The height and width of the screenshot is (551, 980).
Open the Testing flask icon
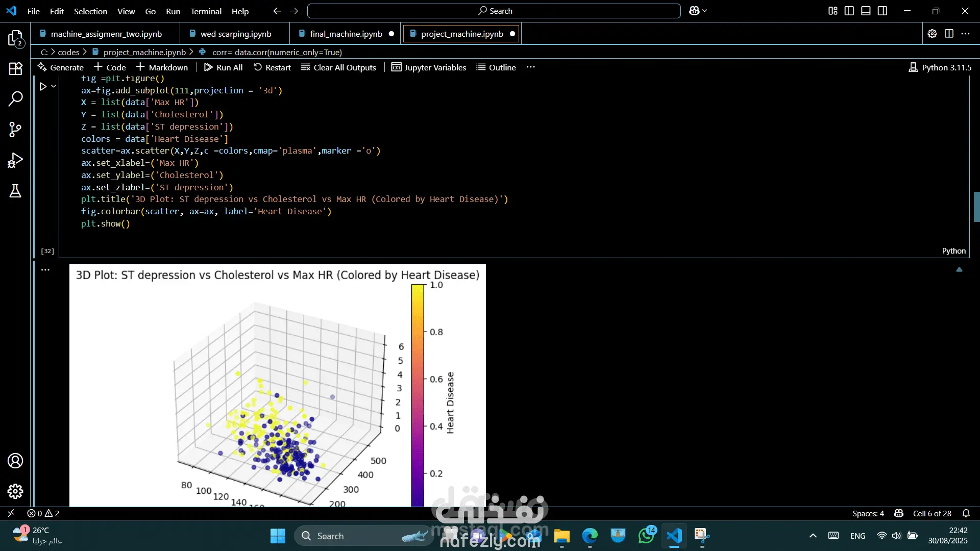coord(15,191)
